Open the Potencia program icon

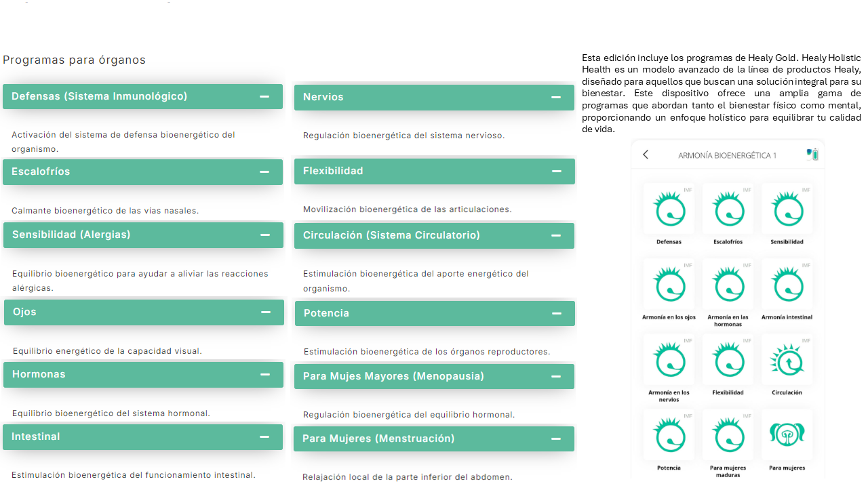(x=669, y=435)
